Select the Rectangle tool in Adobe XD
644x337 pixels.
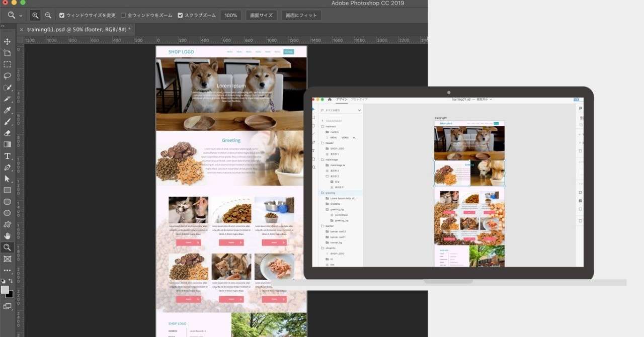[x=313, y=118]
